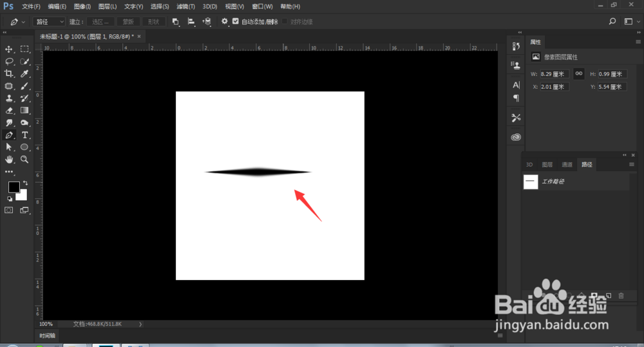Select the Gradient tool
This screenshot has height=347, width=644.
pos(24,111)
